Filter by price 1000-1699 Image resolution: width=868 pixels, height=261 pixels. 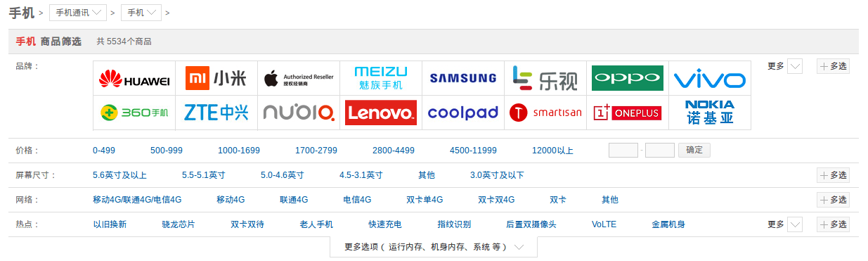coord(239,151)
